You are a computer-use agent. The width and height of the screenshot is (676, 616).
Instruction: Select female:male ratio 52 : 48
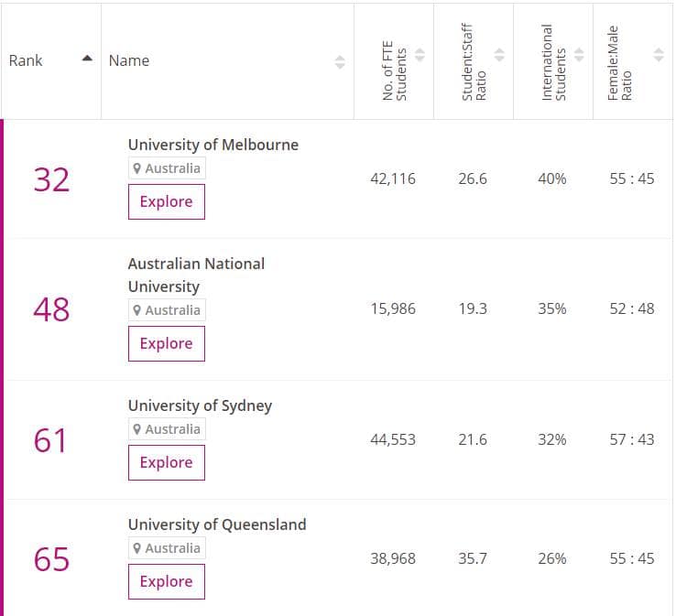tap(632, 308)
